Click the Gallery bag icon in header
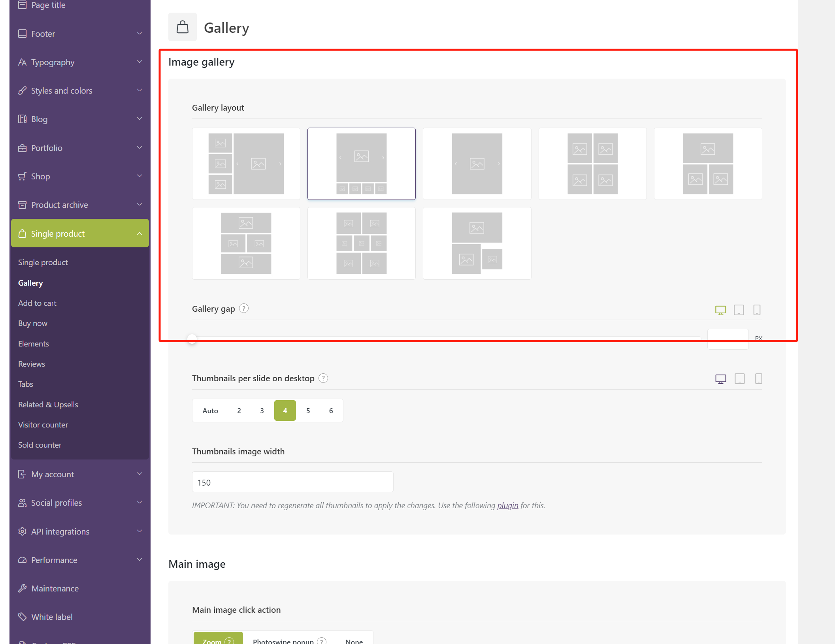Viewport: 835px width, 644px height. click(x=182, y=27)
